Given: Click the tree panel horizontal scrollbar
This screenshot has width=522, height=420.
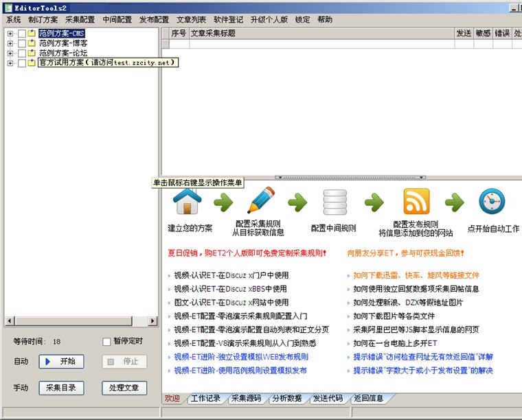Looking at the screenshot, I should pos(81,320).
